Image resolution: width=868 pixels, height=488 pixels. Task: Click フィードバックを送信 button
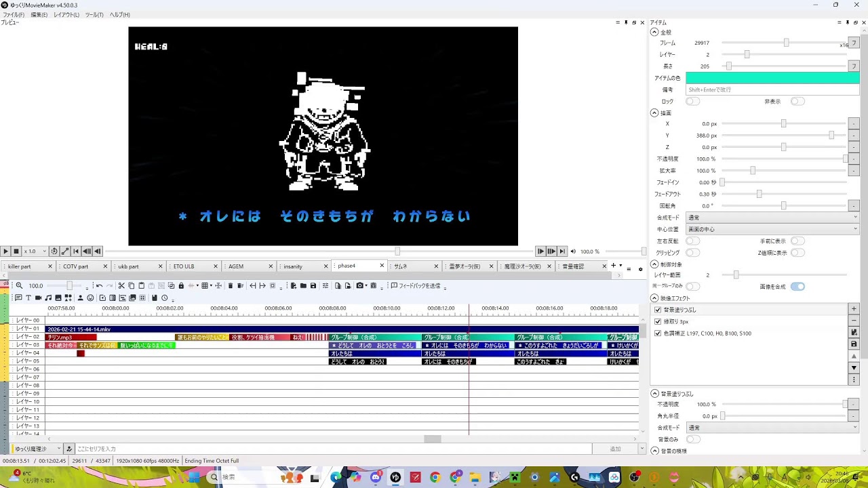click(x=415, y=285)
